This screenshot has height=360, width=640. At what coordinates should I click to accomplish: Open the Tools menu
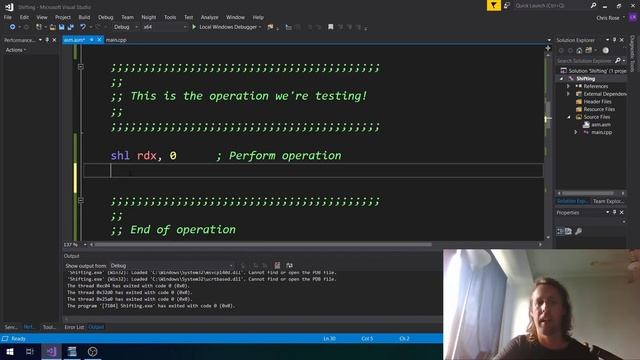[170, 17]
